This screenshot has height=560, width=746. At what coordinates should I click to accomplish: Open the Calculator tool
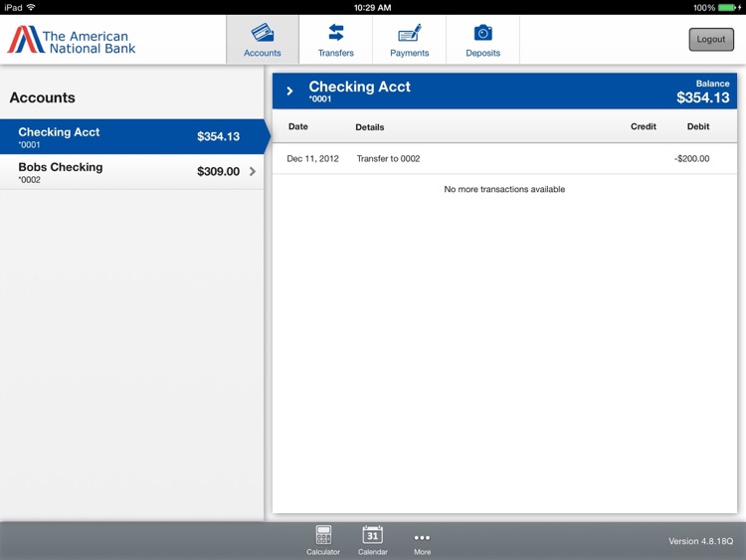323,540
